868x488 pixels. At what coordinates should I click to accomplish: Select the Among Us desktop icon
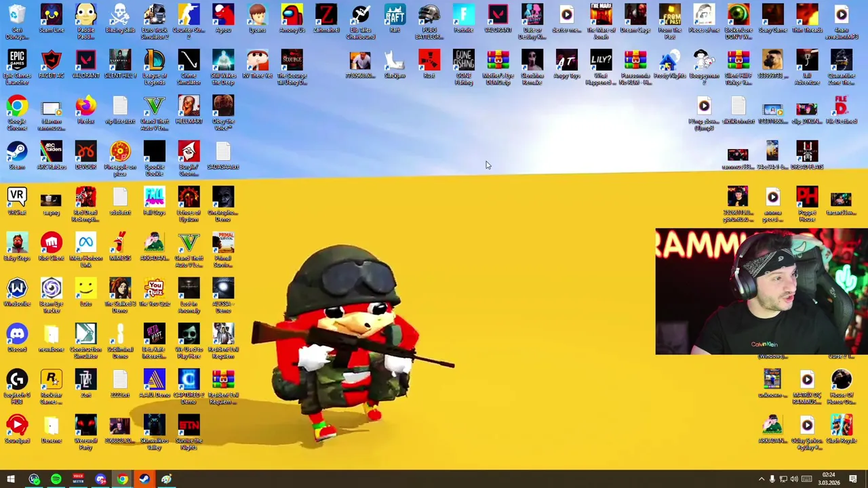(x=292, y=18)
